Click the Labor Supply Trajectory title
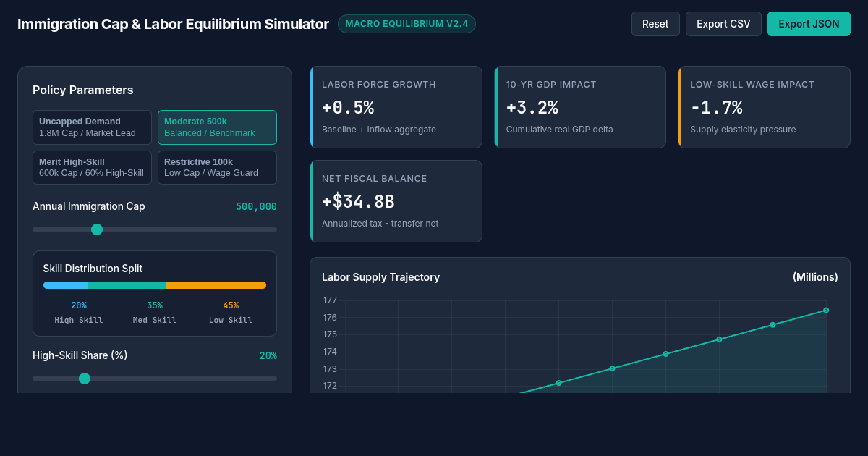 click(x=380, y=277)
